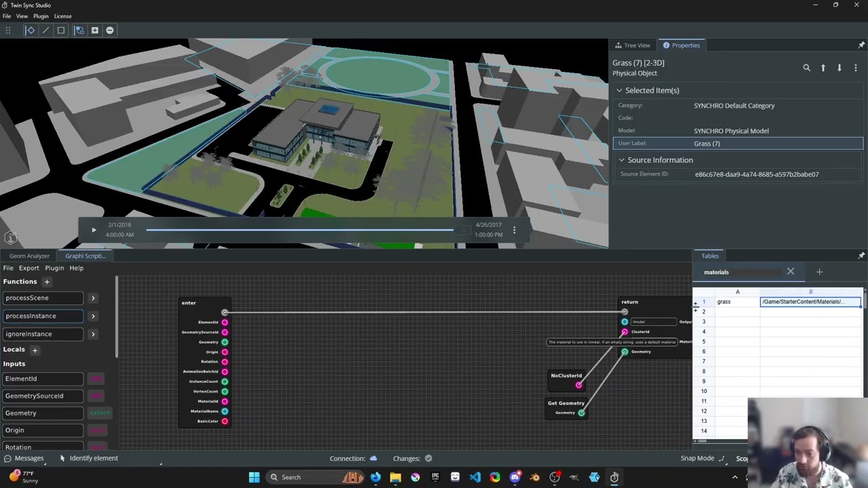
Task: Open the License menu
Action: tap(63, 16)
